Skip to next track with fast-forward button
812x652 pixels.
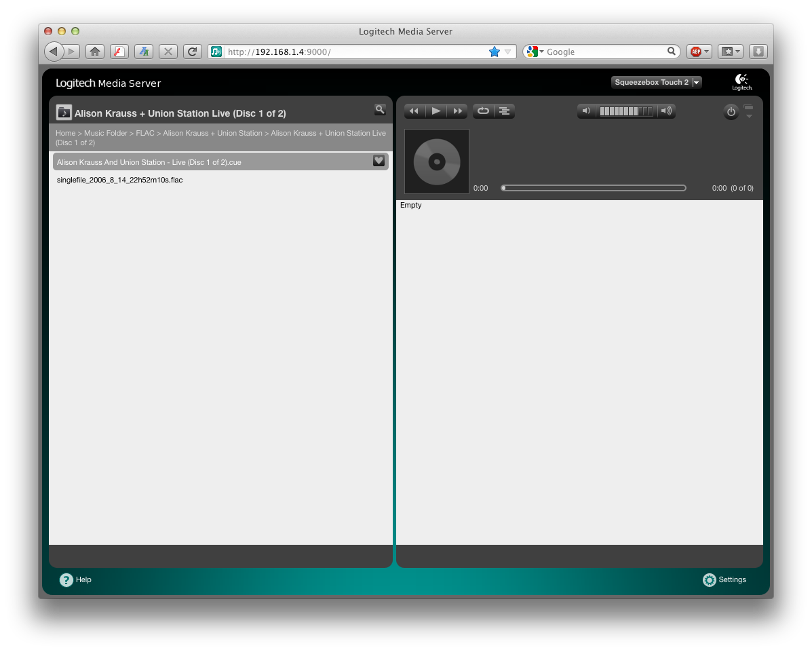coord(458,111)
